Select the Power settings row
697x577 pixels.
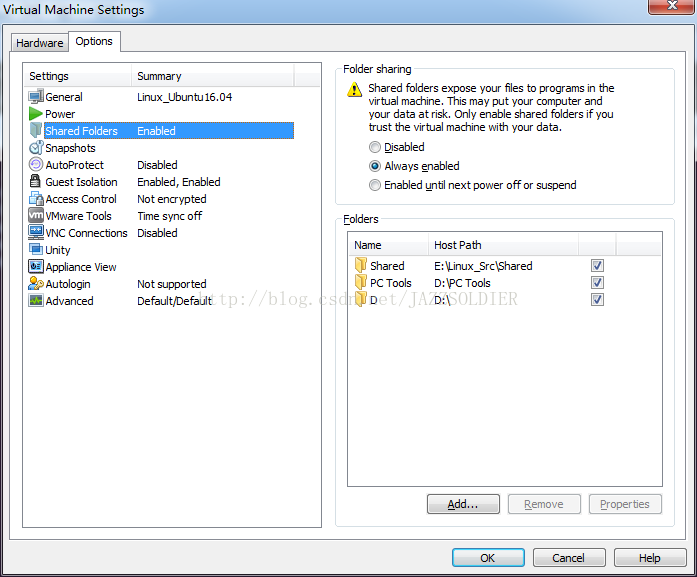(x=161, y=114)
